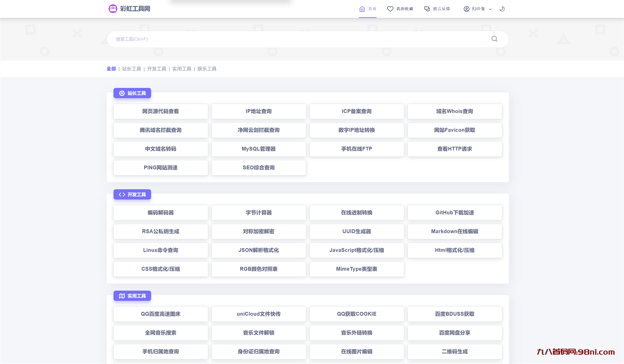Image resolution: width=624 pixels, height=364 pixels.
Task: Open CSS格式化/压缩 tool
Action: 161,269
